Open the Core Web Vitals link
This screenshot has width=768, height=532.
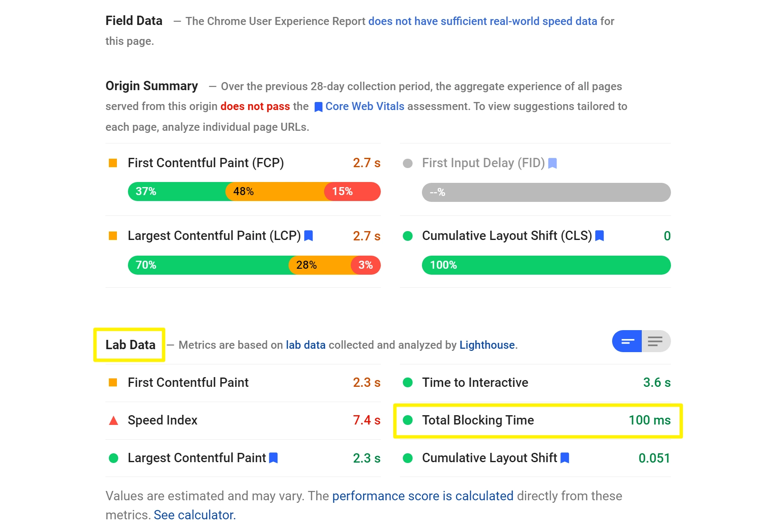(365, 106)
